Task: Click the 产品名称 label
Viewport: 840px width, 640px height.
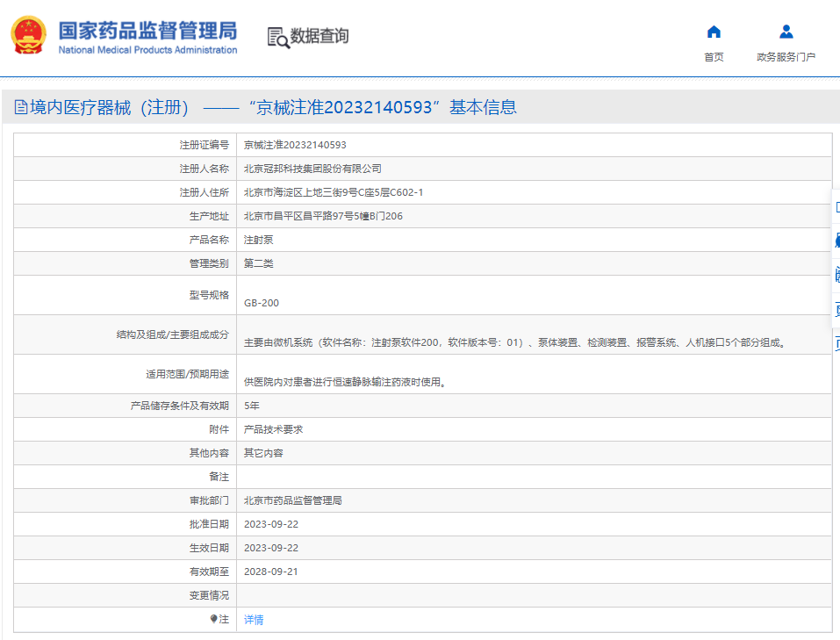Action: tap(209, 240)
